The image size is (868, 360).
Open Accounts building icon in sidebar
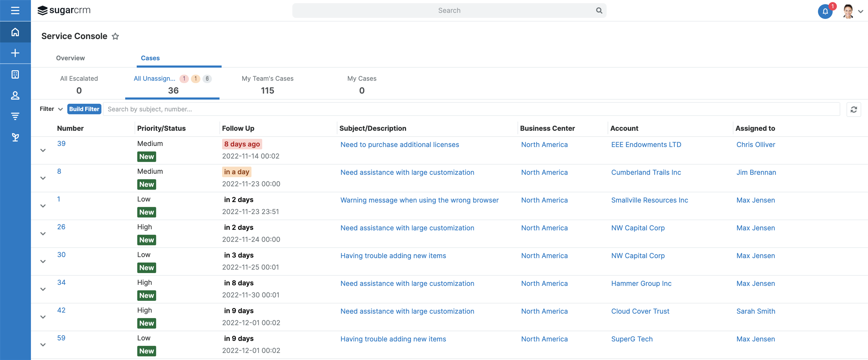click(15, 74)
